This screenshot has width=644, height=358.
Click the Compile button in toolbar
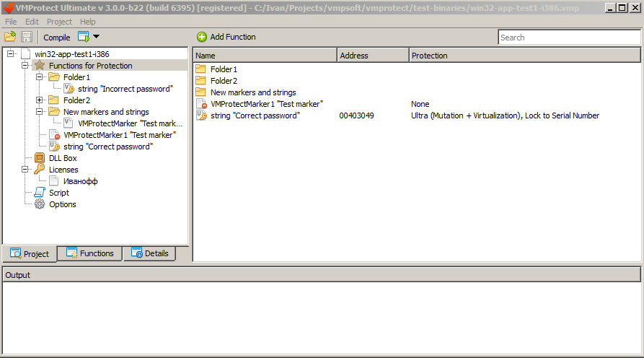click(57, 38)
